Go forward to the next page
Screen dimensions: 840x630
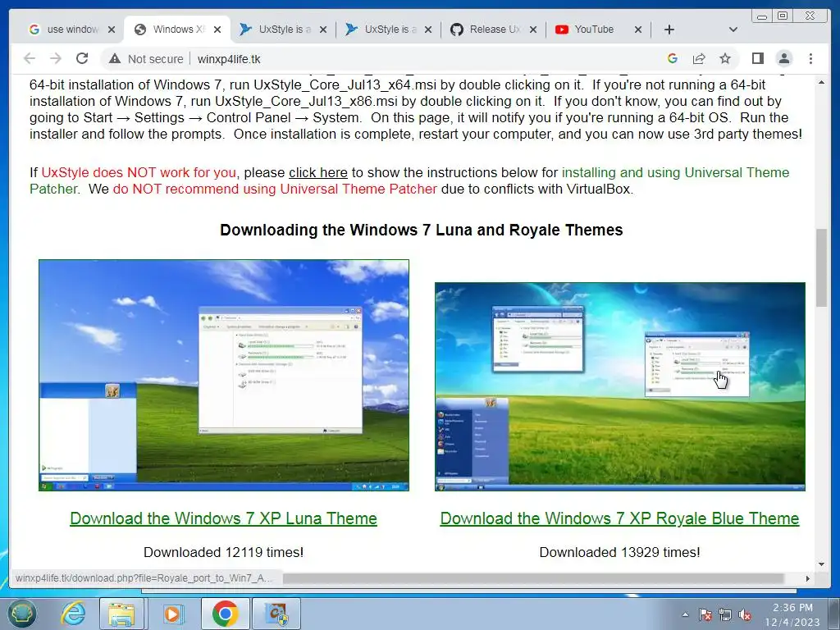[x=56, y=58]
